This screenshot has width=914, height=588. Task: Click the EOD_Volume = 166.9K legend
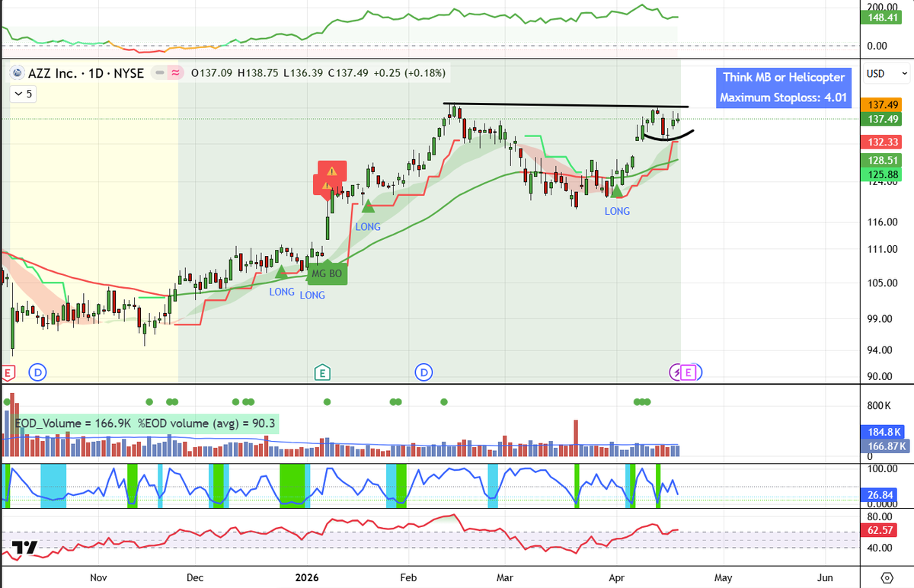74,425
